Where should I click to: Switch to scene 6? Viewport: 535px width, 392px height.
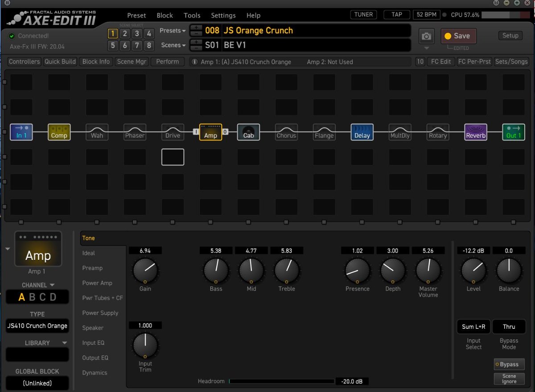coord(125,45)
